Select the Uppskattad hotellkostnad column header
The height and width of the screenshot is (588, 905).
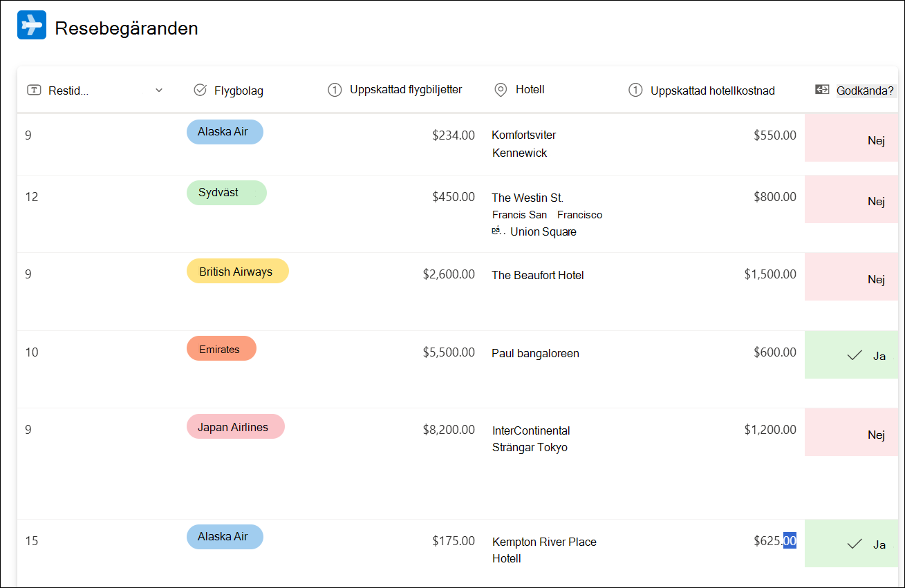coord(713,91)
